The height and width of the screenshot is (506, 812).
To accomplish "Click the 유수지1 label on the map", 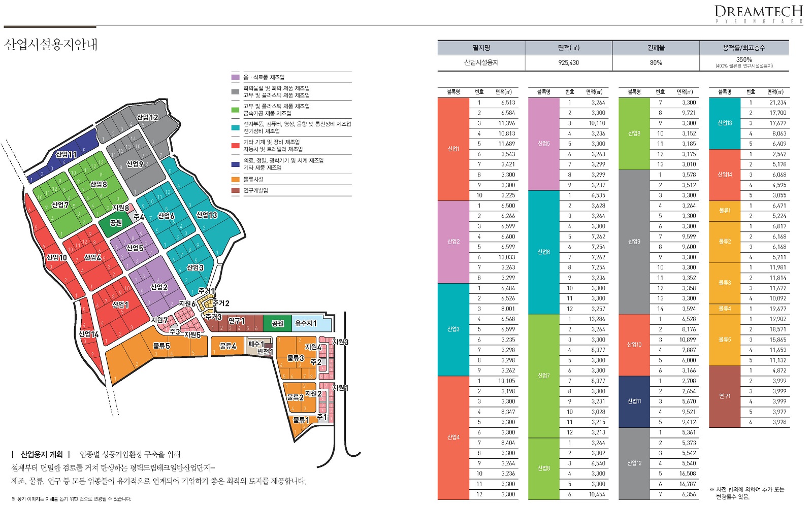I will (306, 323).
